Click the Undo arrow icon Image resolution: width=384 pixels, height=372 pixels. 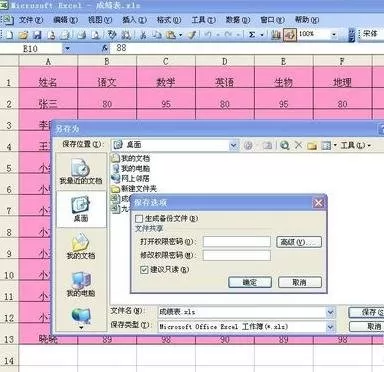(208, 35)
